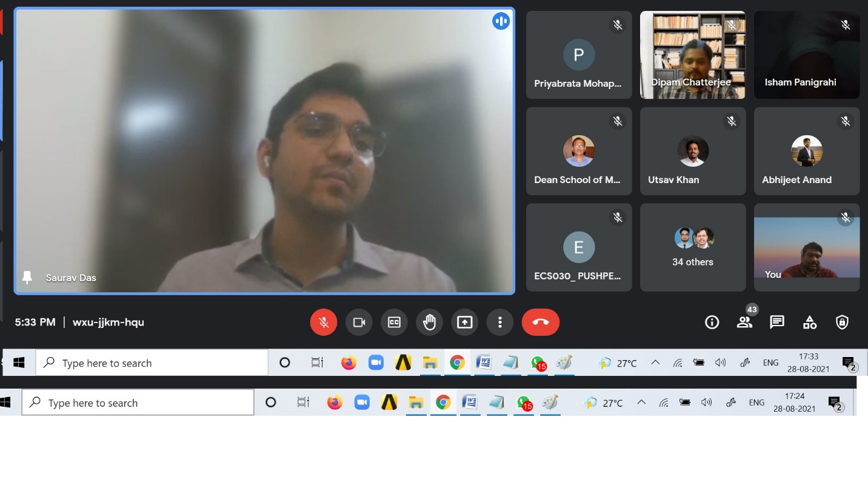Click the Utsav Khan participant tile
Viewport: 868px width, 488px height.
tap(692, 152)
